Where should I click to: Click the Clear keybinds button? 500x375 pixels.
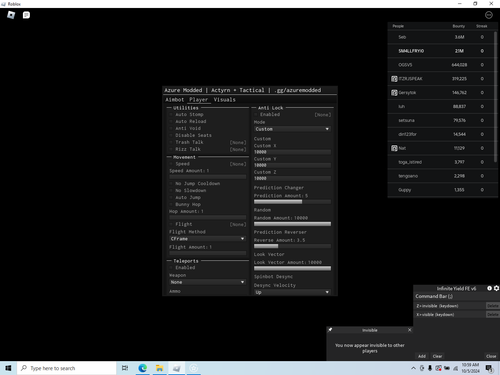[437, 356]
